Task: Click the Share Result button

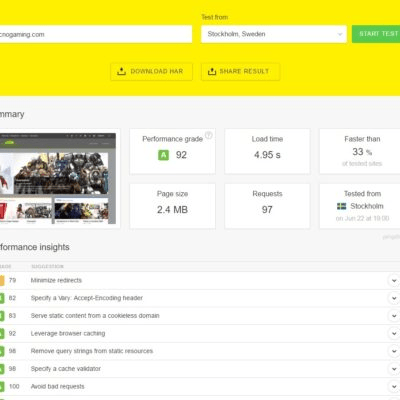Action: click(x=240, y=72)
